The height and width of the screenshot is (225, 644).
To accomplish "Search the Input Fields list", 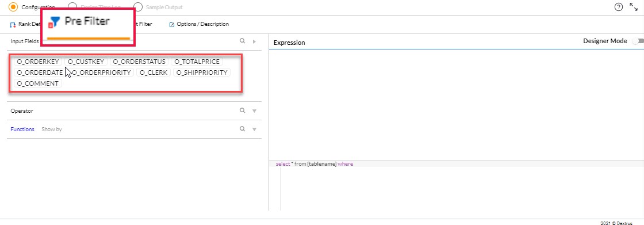I will pyautogui.click(x=242, y=41).
